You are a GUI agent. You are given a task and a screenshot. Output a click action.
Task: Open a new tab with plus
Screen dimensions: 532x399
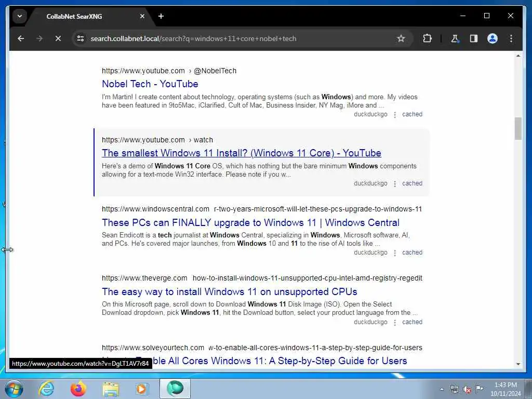(161, 16)
